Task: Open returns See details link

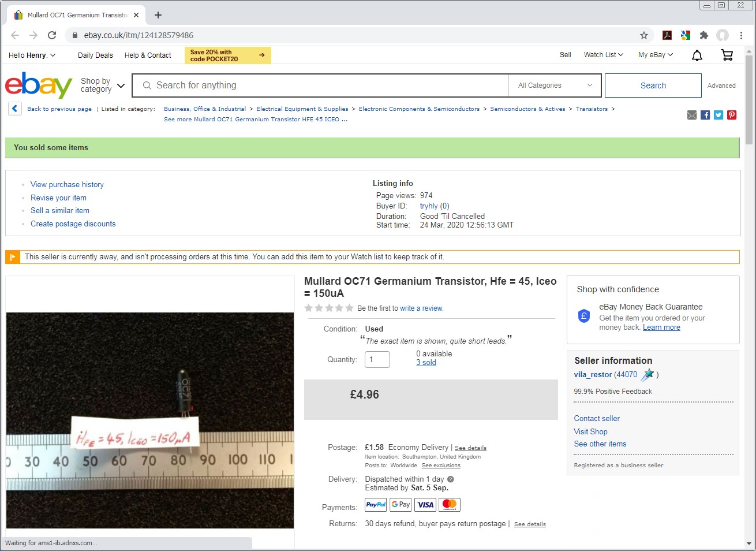Action: (530, 524)
